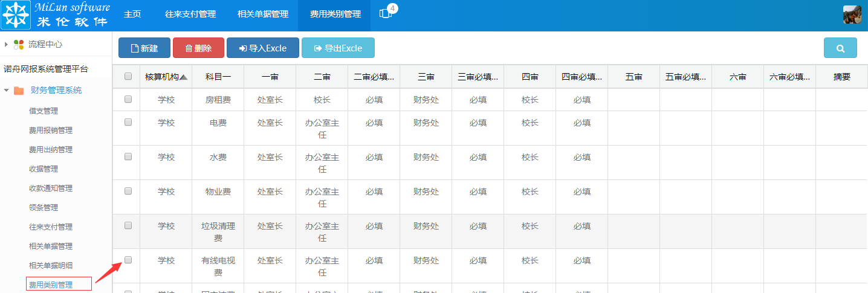Open 费用报销管理 in the sidebar
This screenshot has height=293, width=868.
click(x=51, y=130)
